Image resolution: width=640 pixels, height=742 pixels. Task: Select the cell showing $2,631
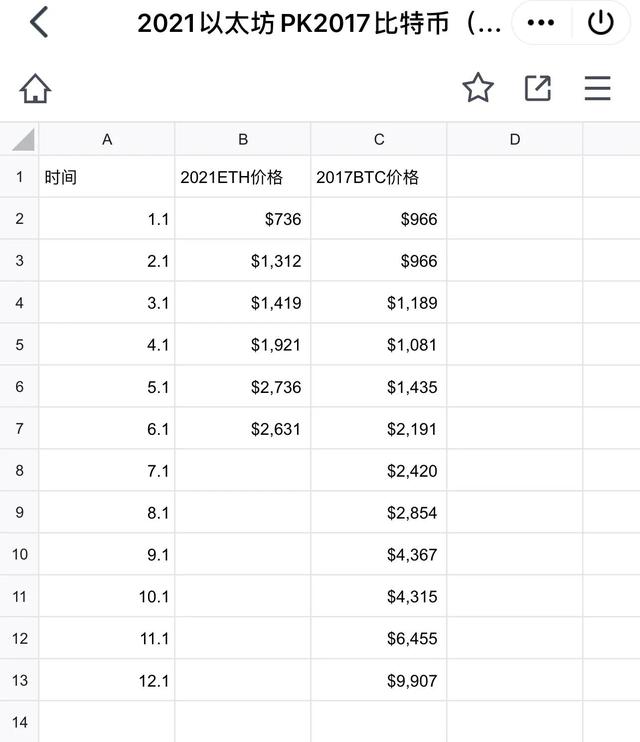click(x=243, y=428)
